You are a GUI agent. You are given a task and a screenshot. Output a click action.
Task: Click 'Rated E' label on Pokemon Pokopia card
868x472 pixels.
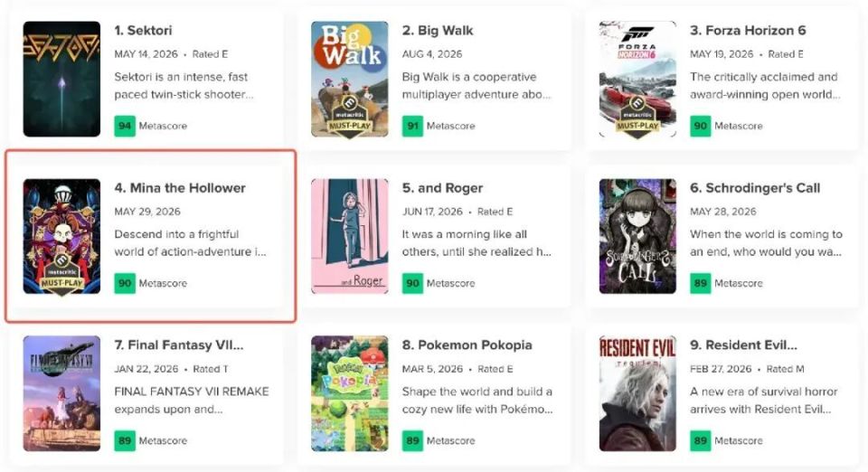pyautogui.click(x=495, y=369)
